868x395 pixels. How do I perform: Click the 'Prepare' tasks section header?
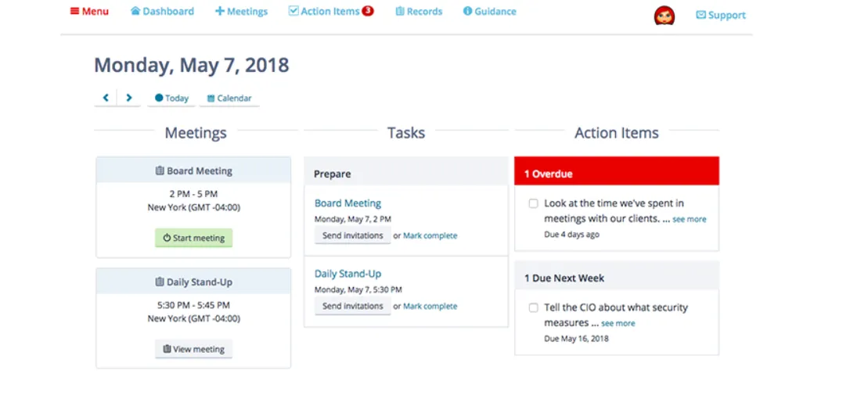[x=405, y=171]
